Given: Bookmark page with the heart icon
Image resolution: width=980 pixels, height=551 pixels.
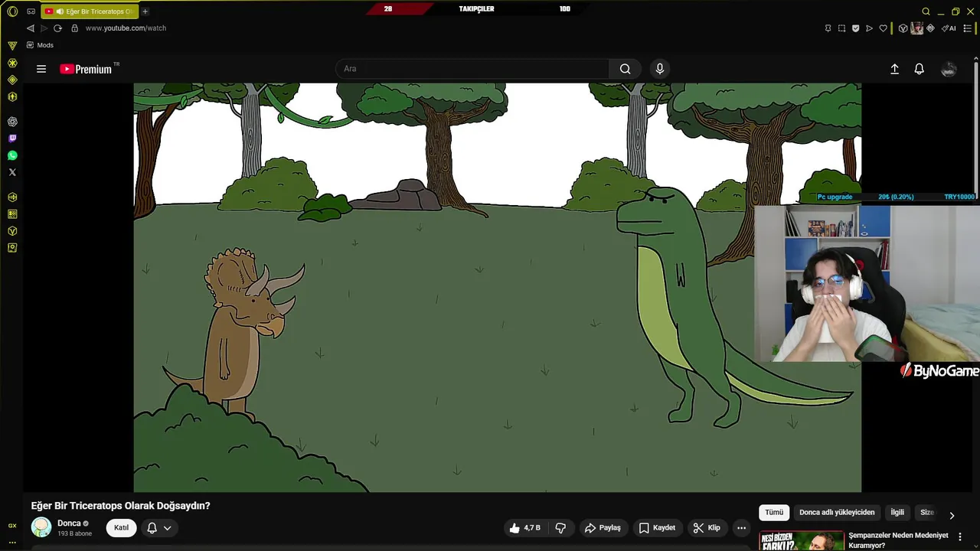Looking at the screenshot, I should coord(883,28).
